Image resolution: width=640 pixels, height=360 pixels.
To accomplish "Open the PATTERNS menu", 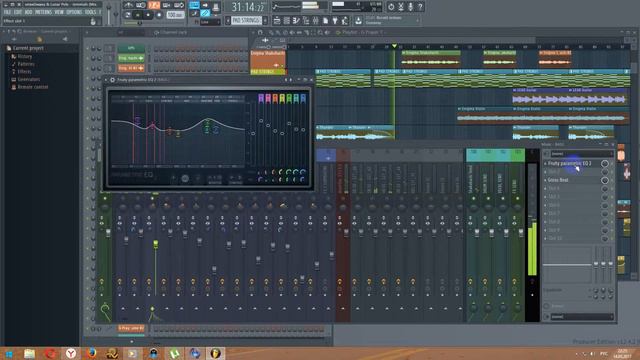I will coord(43,12).
